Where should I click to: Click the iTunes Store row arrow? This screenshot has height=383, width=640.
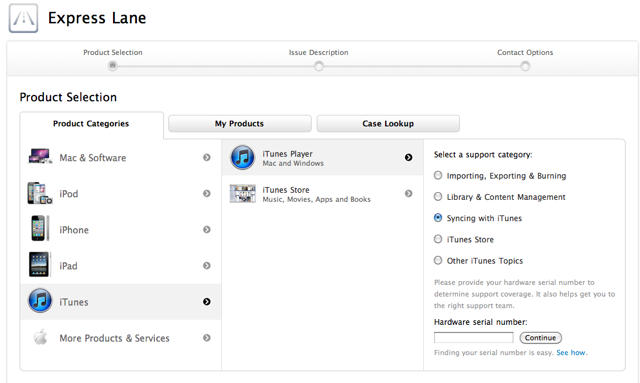coord(409,193)
